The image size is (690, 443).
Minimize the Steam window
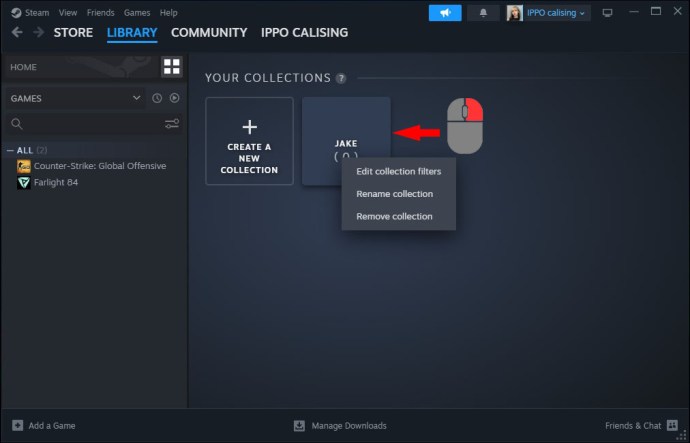point(634,12)
